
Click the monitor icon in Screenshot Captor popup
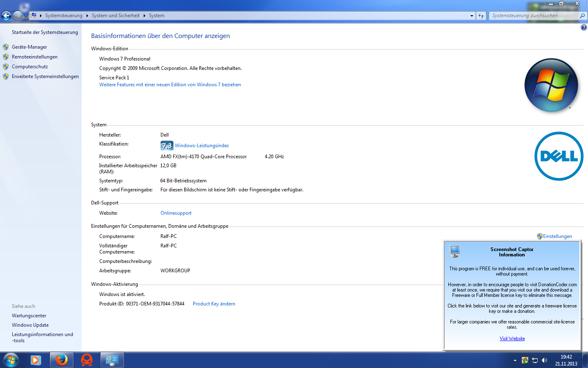click(454, 251)
